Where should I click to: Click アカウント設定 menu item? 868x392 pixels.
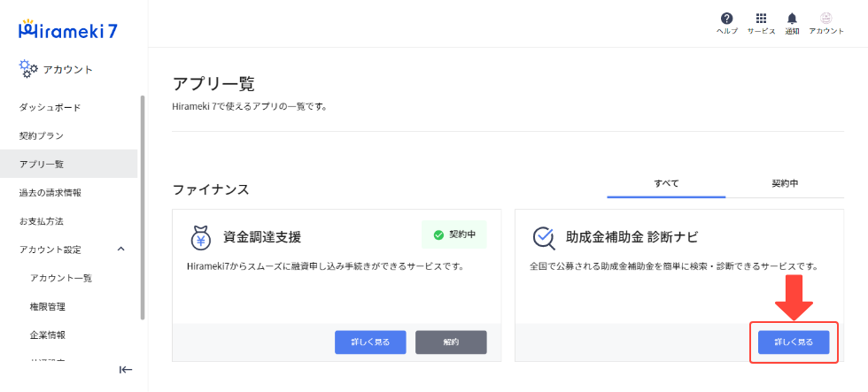(x=50, y=250)
